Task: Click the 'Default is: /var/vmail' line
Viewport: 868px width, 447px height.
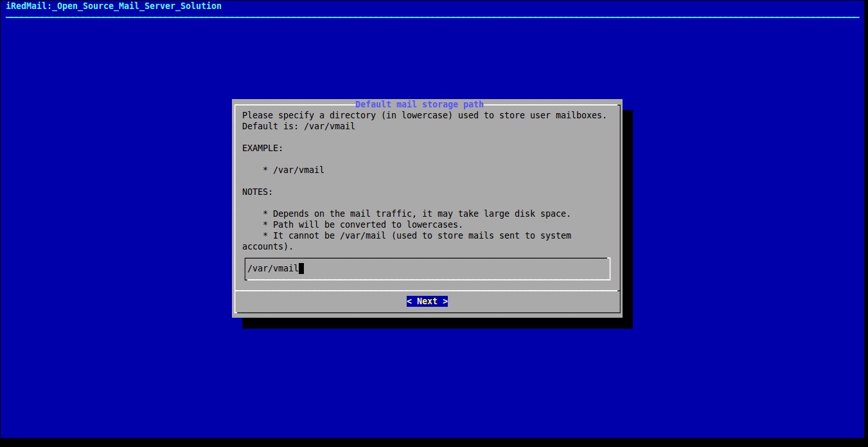Action: [x=299, y=126]
